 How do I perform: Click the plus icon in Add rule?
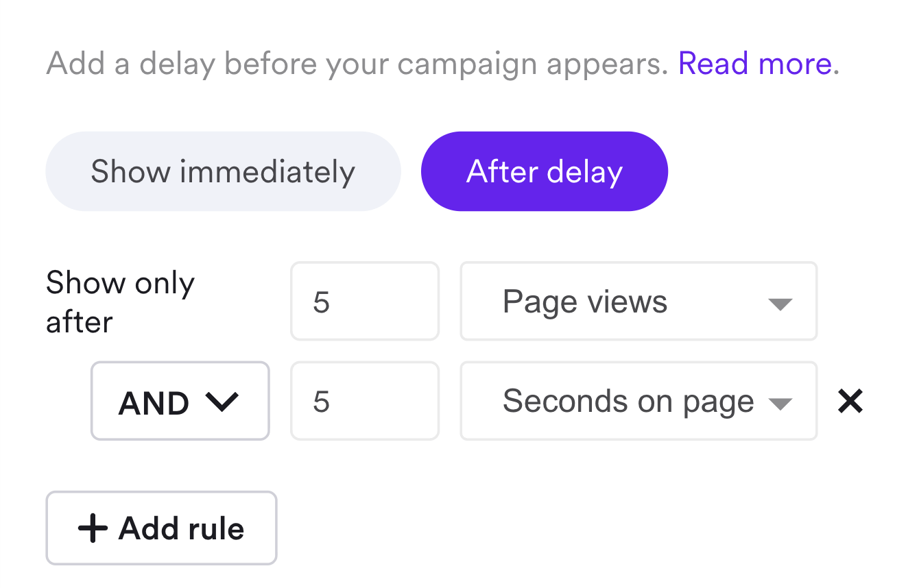pos(93,528)
